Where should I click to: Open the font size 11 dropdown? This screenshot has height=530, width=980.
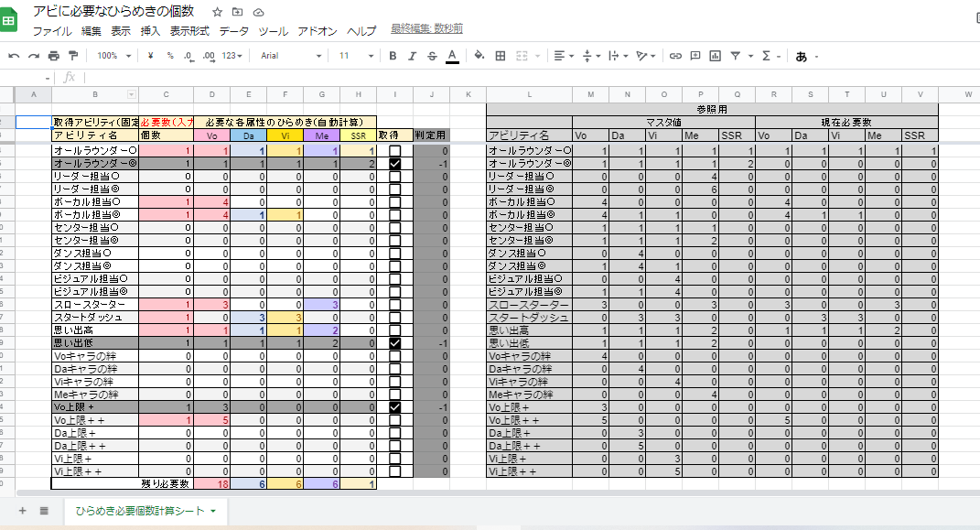coord(356,56)
